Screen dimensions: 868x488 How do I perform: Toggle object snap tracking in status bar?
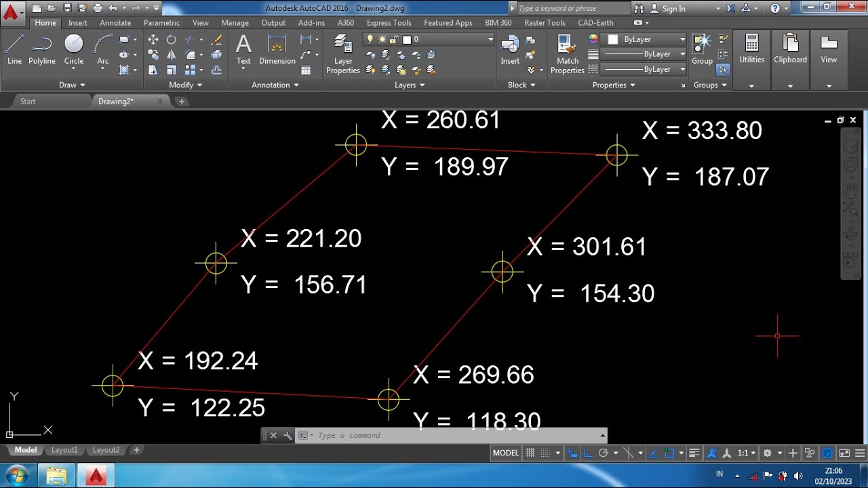[x=654, y=453]
